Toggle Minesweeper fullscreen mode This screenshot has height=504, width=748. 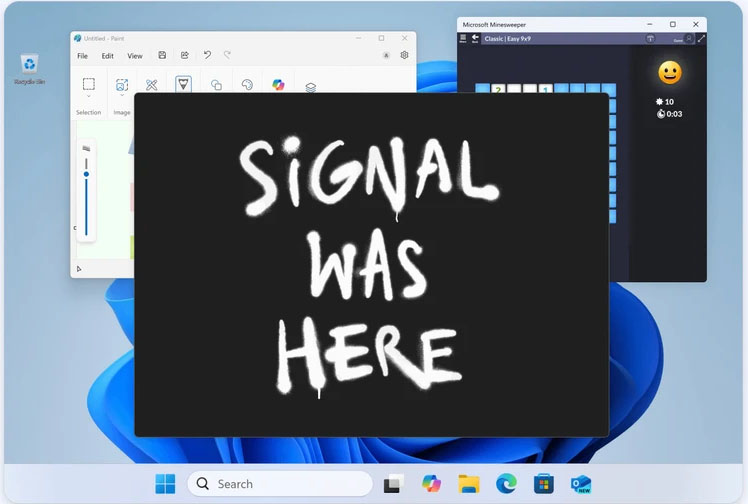pos(700,39)
